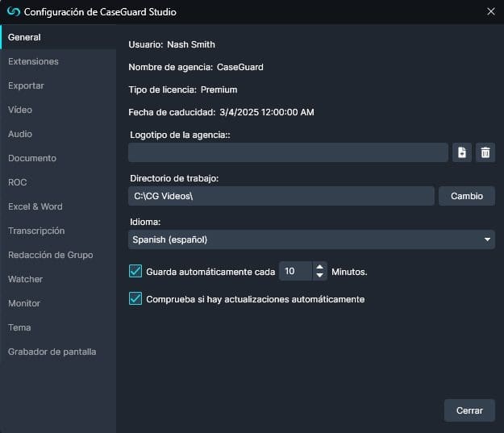Go to the Audio settings tab
The image size is (504, 433).
click(x=20, y=134)
